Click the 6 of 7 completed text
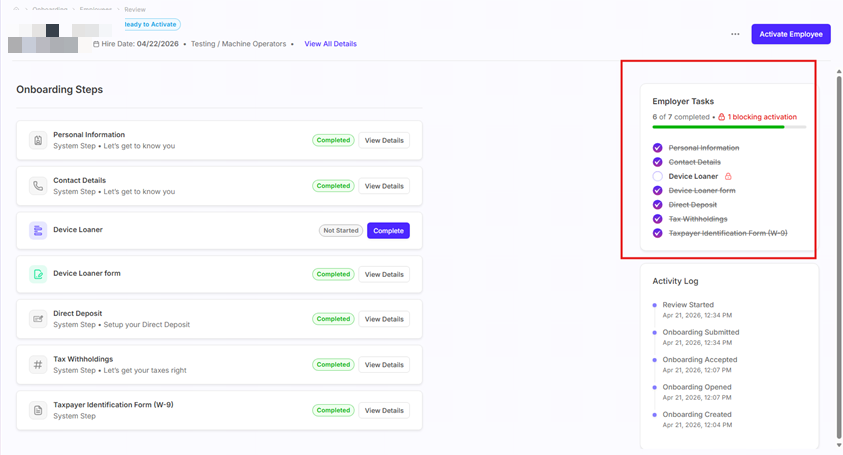 pyautogui.click(x=681, y=117)
